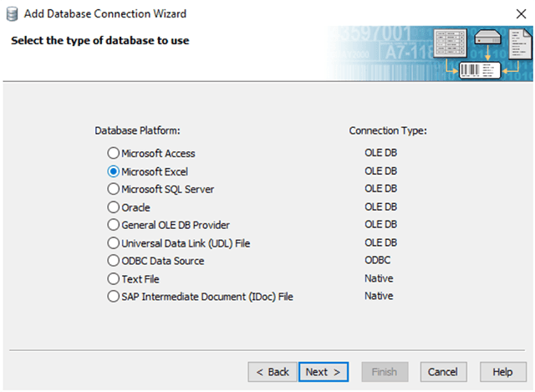Cancel the database connection wizard
This screenshot has height=392, width=535.
(x=443, y=372)
